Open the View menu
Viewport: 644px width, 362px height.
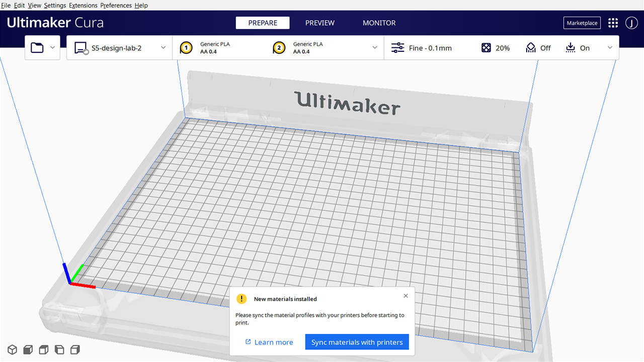click(34, 6)
